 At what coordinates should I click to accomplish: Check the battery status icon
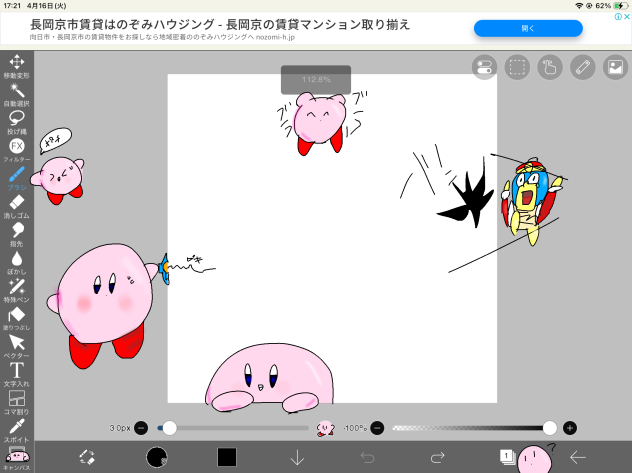[x=620, y=6]
